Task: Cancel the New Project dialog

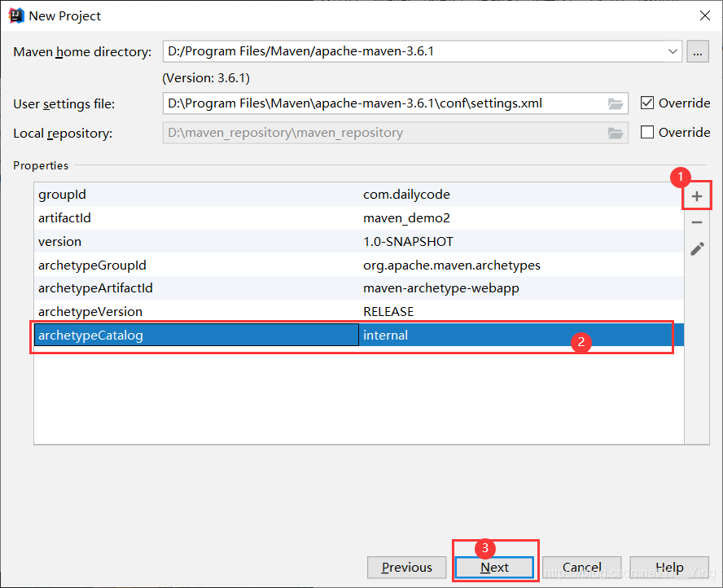Action: click(582, 568)
